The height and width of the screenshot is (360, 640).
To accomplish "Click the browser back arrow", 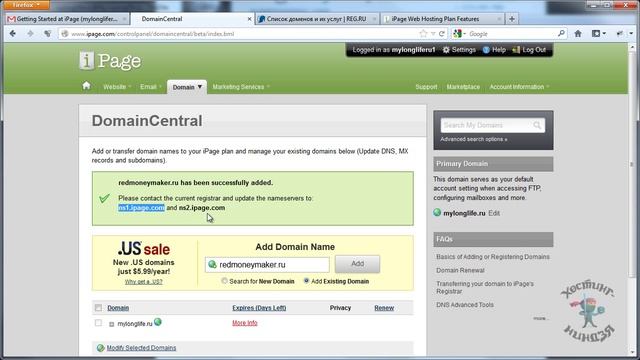I will pyautogui.click(x=13, y=33).
